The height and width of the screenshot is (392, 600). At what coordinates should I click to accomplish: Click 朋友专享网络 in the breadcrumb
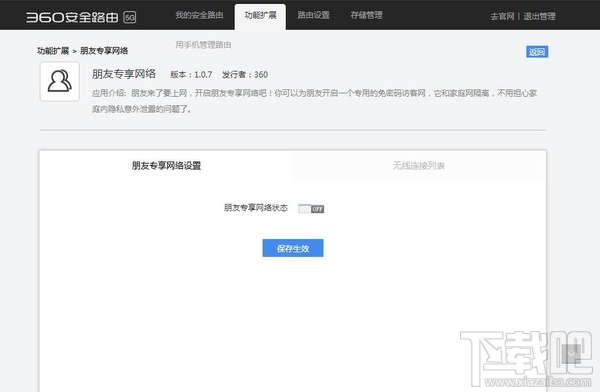click(104, 51)
